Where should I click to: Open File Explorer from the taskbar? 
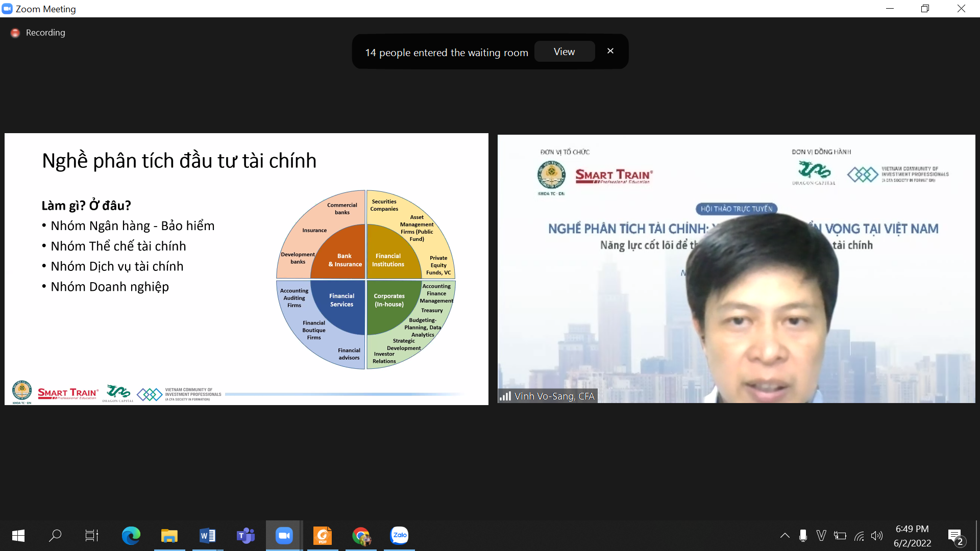[169, 535]
